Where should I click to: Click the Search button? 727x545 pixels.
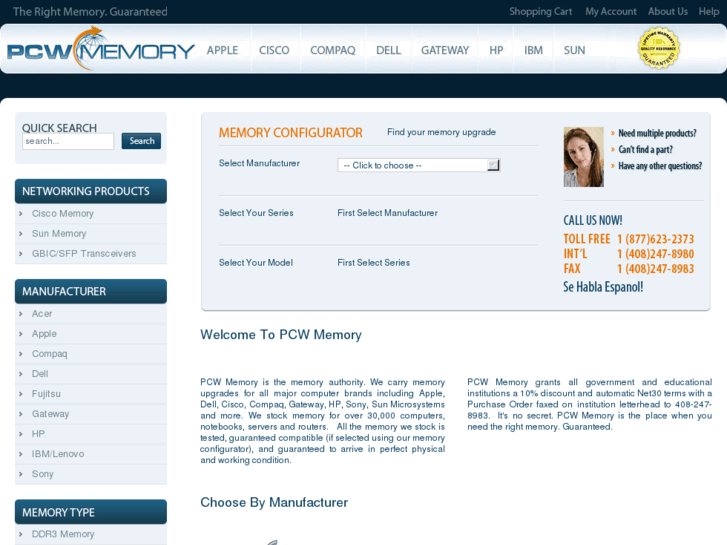point(141,141)
